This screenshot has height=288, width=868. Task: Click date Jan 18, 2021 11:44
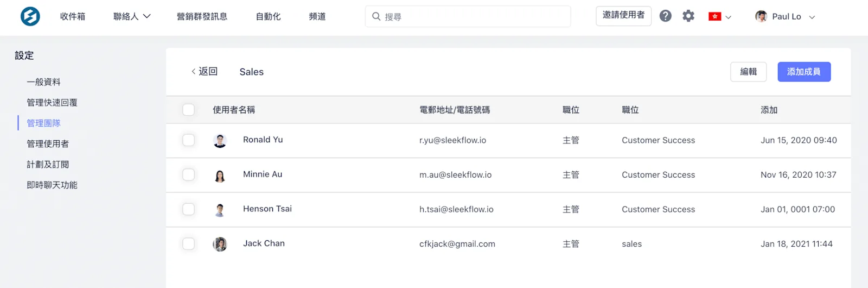point(796,244)
